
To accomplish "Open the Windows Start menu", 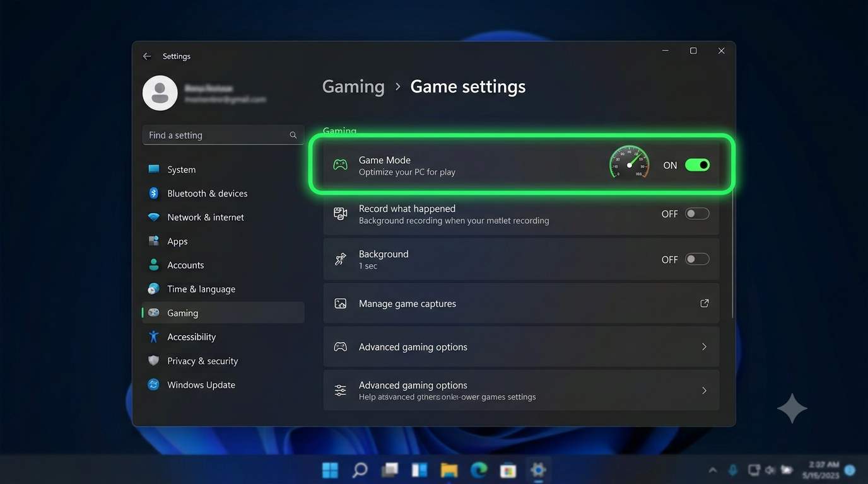I will (330, 470).
